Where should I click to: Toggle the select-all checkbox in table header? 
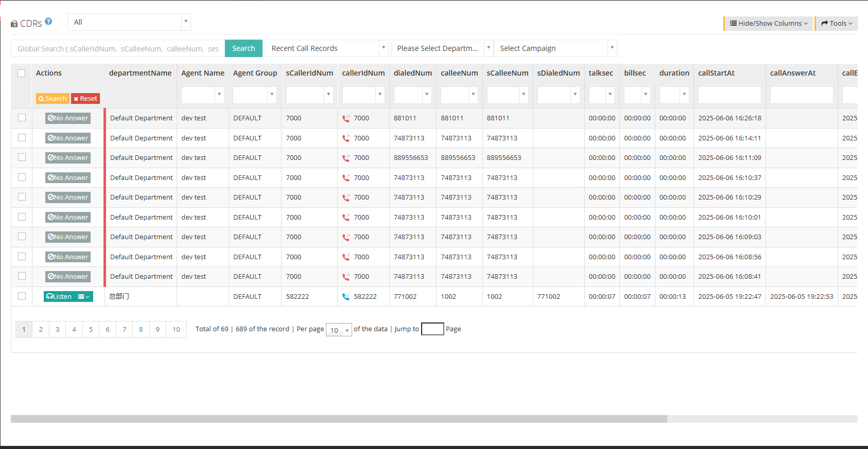tap(22, 73)
